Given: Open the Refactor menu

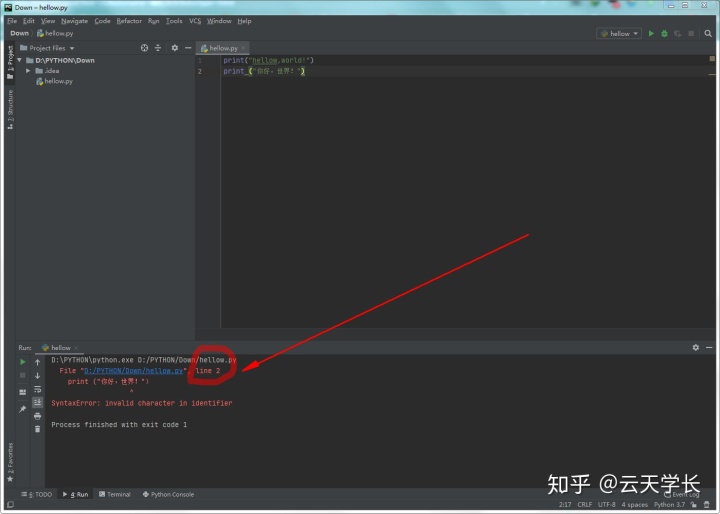Looking at the screenshot, I should pos(129,21).
